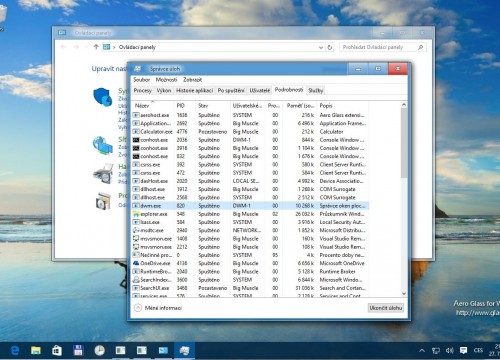Viewport: 500px width, 360px height.
Task: Switch to the Uživatelé tab
Action: (260, 90)
